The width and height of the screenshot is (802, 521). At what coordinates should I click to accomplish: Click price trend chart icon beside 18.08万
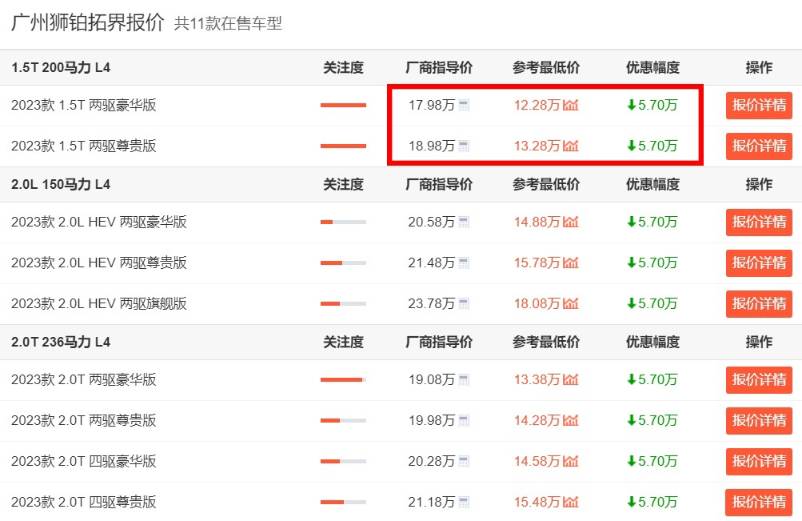point(570,304)
